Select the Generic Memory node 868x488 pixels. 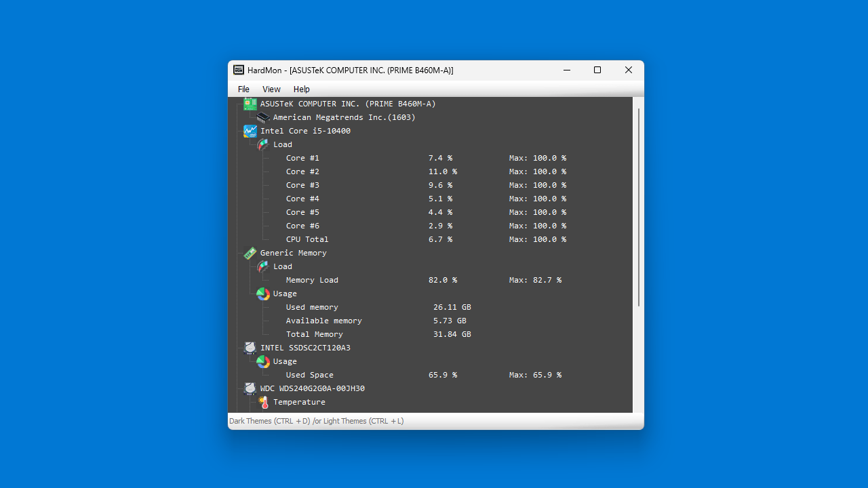point(294,253)
